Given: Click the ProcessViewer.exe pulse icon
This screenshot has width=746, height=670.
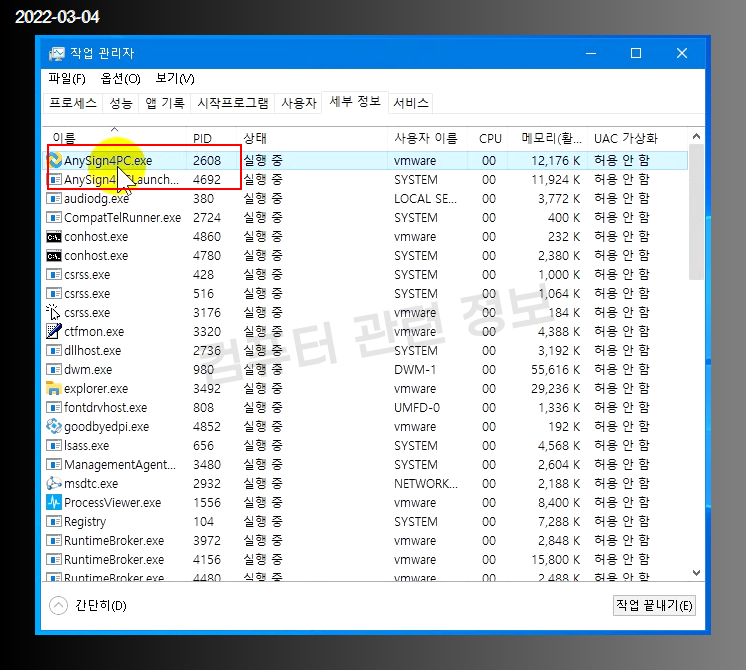Looking at the screenshot, I should tap(54, 502).
